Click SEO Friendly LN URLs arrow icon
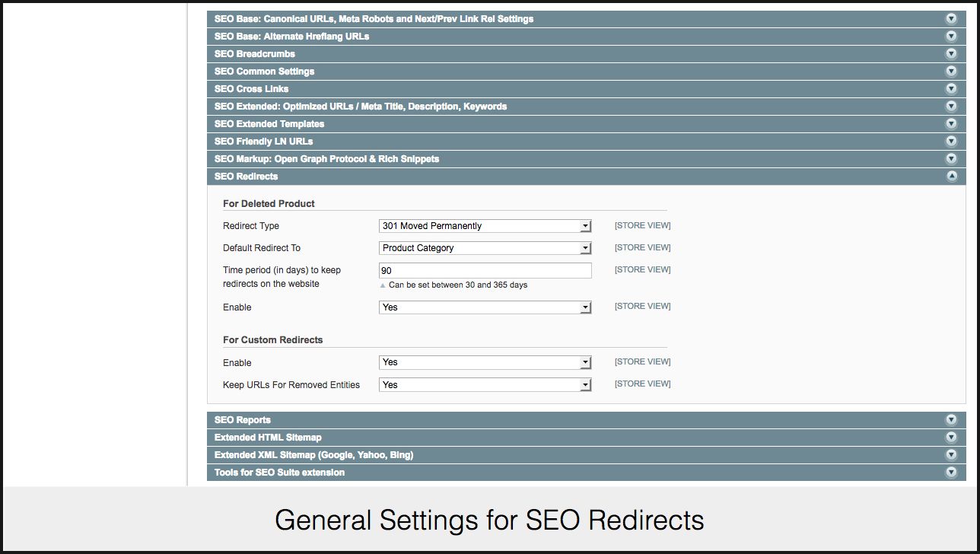This screenshot has height=554, width=980. click(x=950, y=142)
